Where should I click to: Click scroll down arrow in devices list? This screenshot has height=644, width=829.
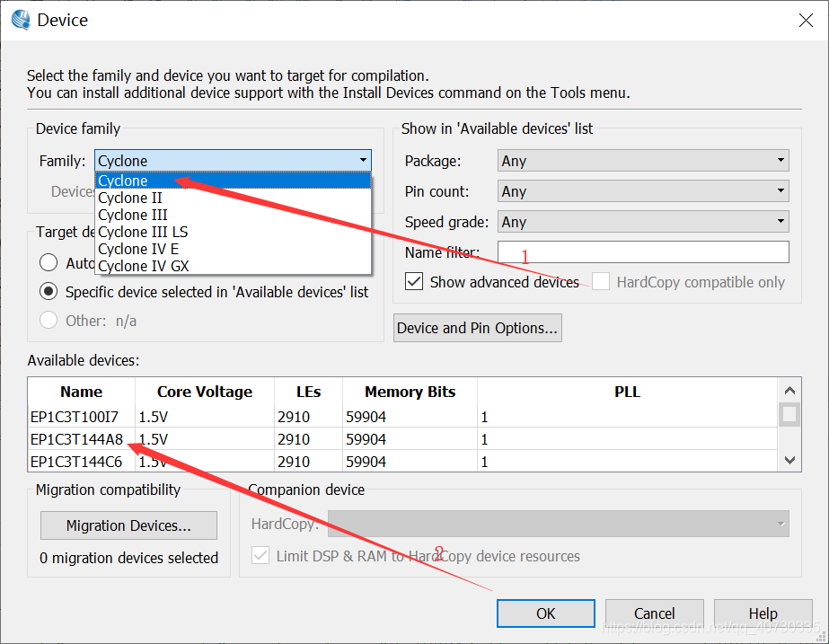coord(789,460)
